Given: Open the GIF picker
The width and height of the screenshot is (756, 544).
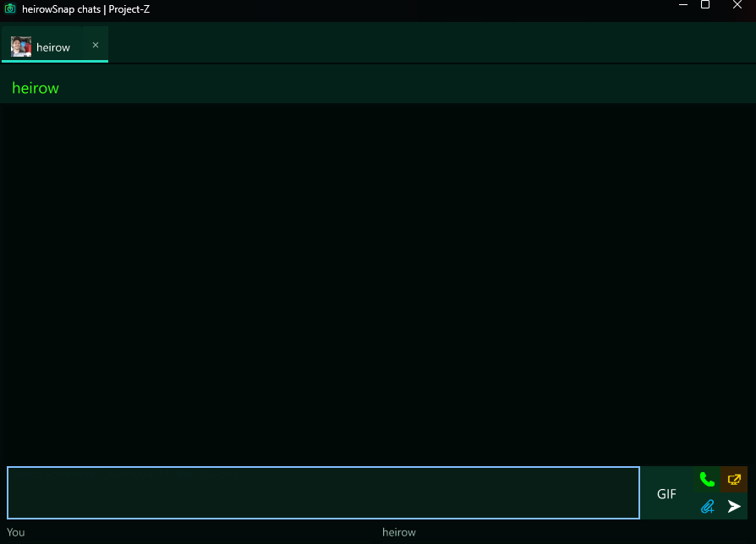Looking at the screenshot, I should point(667,493).
